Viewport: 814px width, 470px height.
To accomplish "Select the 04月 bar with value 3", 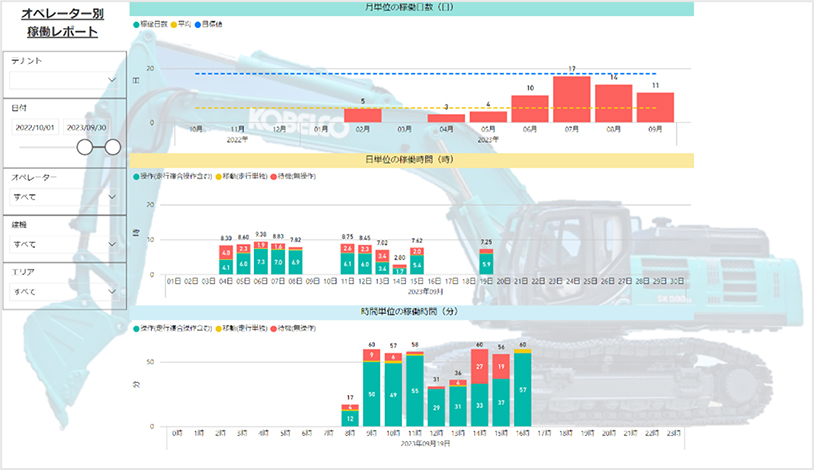I will (446, 118).
